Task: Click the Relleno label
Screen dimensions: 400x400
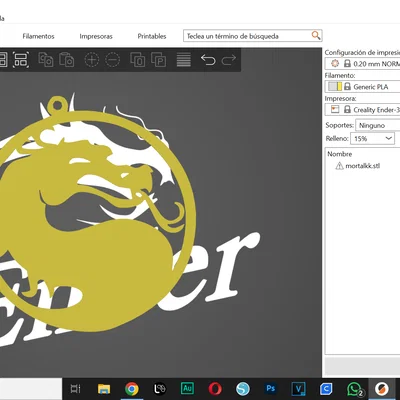Action: tap(337, 138)
